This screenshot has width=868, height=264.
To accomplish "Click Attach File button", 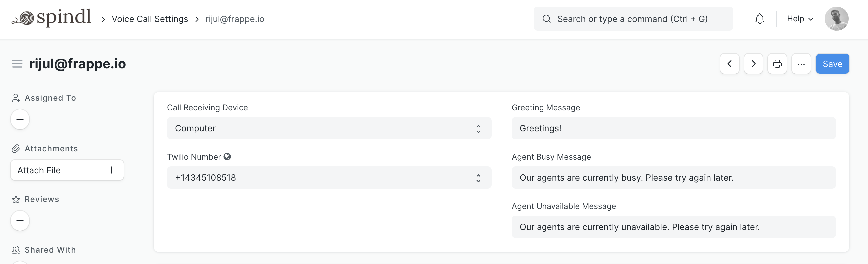I will (67, 170).
